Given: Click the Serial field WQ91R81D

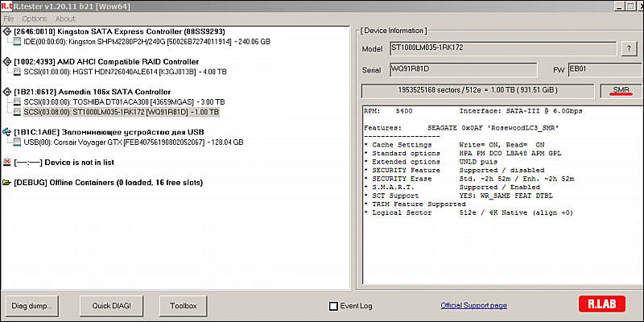Looking at the screenshot, I should coord(463,69).
